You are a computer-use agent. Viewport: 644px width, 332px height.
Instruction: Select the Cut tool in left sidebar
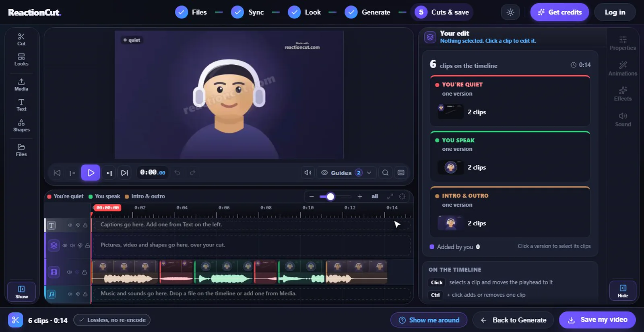[x=21, y=39]
